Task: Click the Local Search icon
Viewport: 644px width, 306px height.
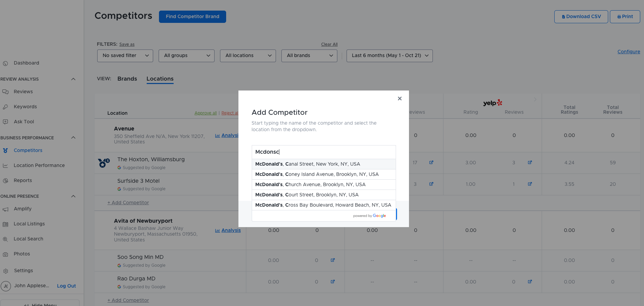Action: 5,239
